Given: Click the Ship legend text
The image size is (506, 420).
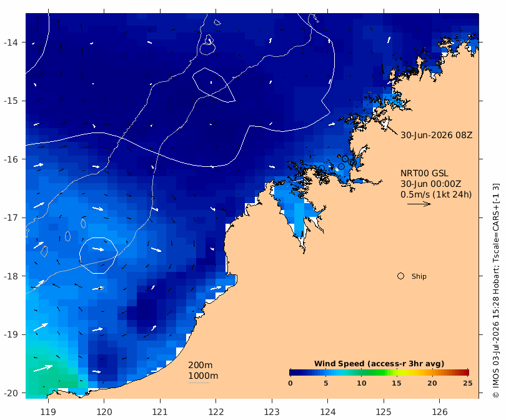Looking at the screenshot, I should (x=419, y=276).
